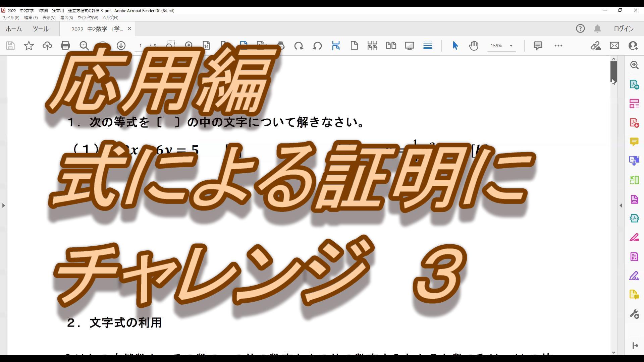Image resolution: width=644 pixels, height=362 pixels.
Task: Select the text selection tool icon
Action: [455, 46]
